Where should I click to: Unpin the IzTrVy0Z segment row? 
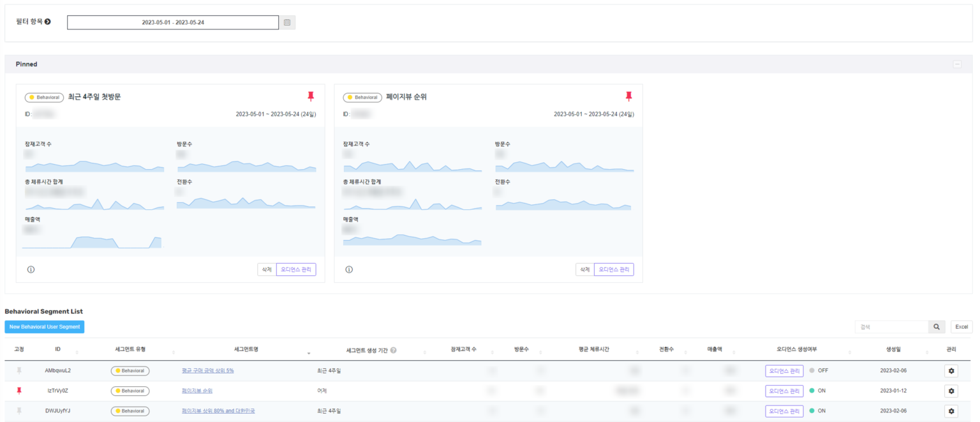20,391
